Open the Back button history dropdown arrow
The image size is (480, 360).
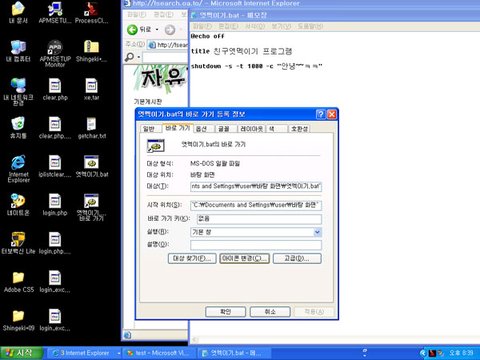click(157, 30)
